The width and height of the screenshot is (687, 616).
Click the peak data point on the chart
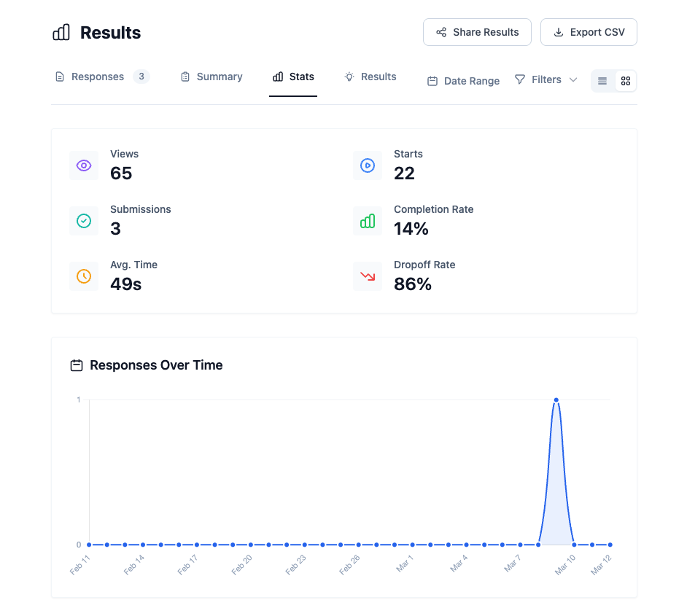[556, 400]
